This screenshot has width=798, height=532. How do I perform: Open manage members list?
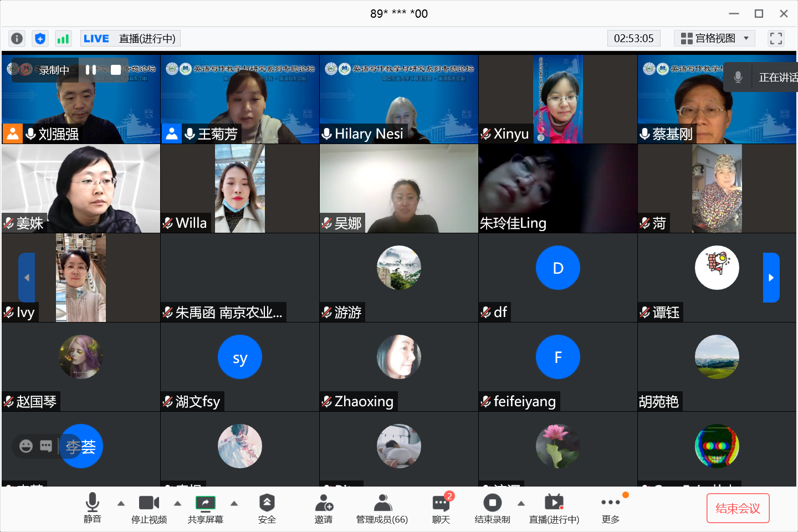coord(382,508)
